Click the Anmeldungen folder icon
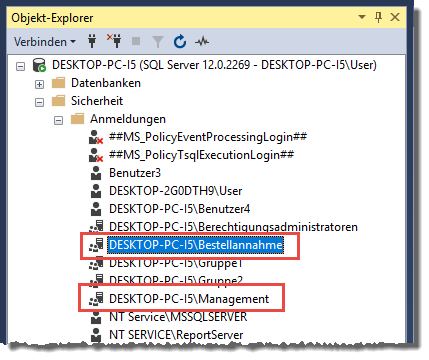The width and height of the screenshot is (429, 360). point(77,119)
